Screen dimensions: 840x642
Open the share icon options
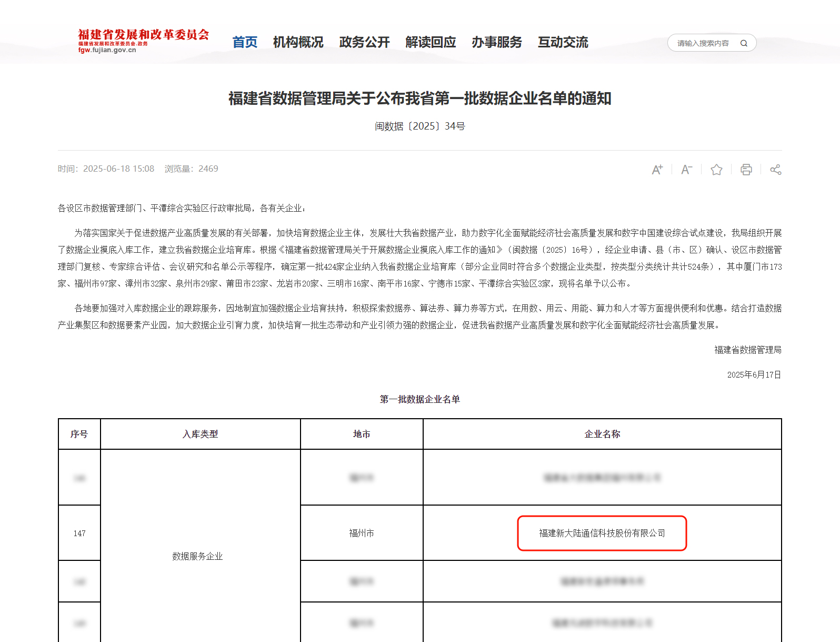(x=775, y=170)
